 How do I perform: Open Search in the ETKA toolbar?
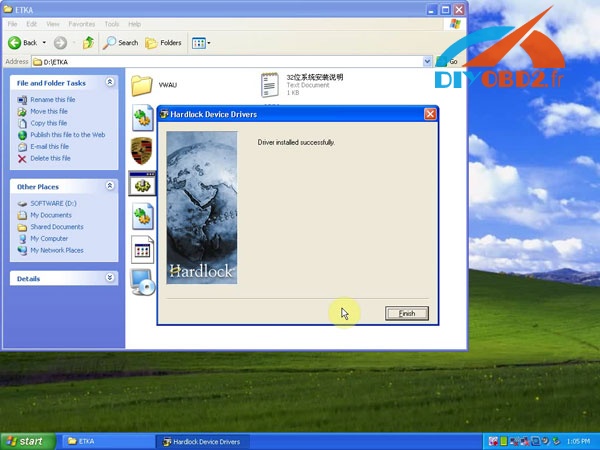[x=121, y=43]
